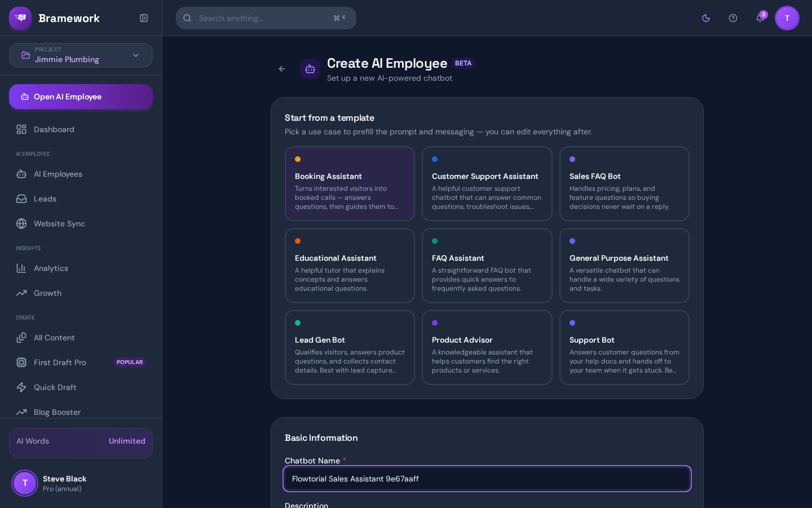Click the All Content copy icon
The width and height of the screenshot is (812, 508).
click(x=21, y=338)
